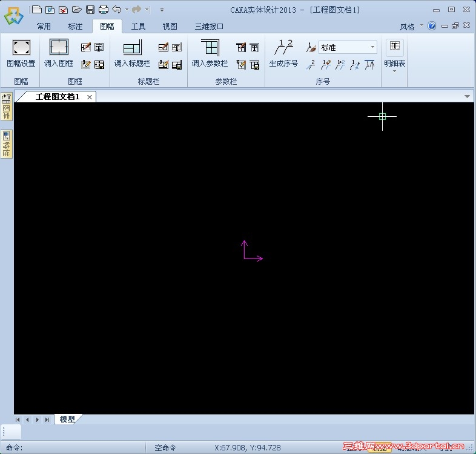Create a new document from quick toolbar

tap(37, 10)
